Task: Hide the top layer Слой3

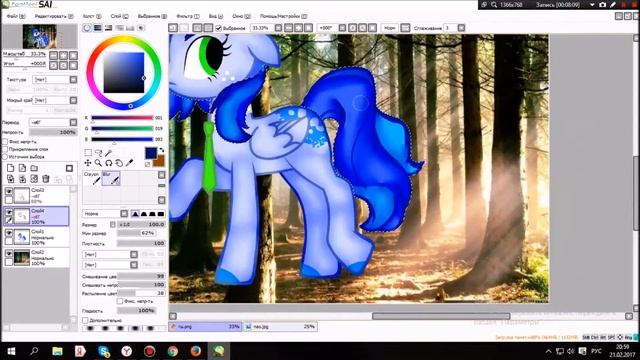Action: [x=9, y=191]
